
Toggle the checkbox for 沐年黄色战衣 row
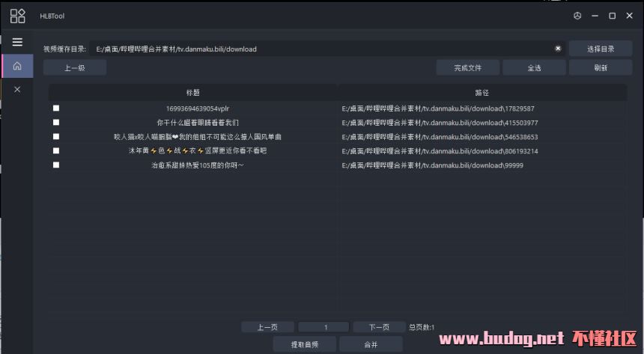tap(56, 150)
